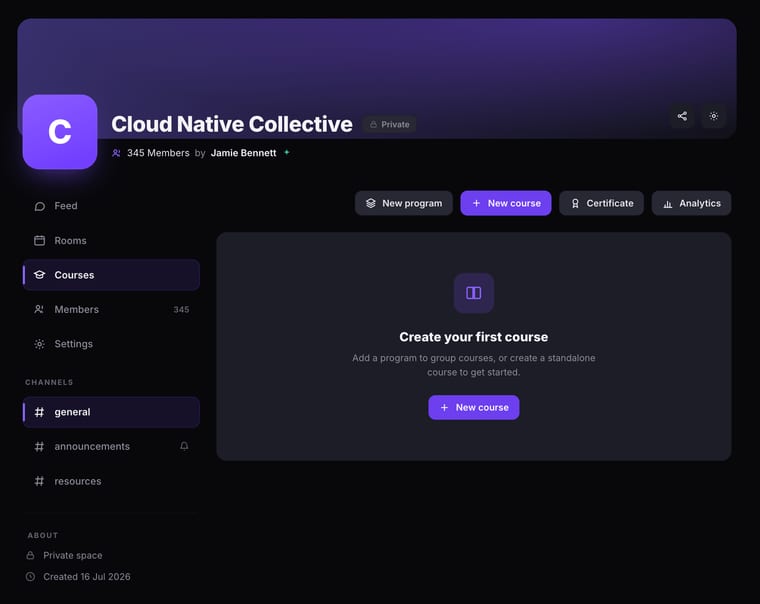760x604 pixels.
Task: Click the book icon in empty state card
Action: 474,293
